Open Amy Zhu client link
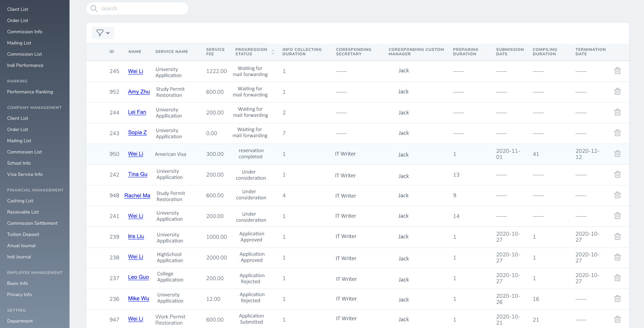 (139, 92)
